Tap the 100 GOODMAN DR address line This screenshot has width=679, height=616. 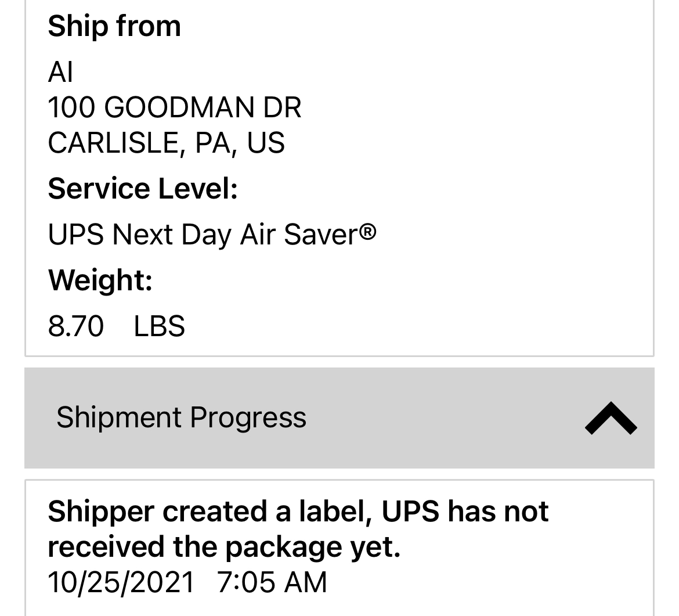tap(174, 107)
